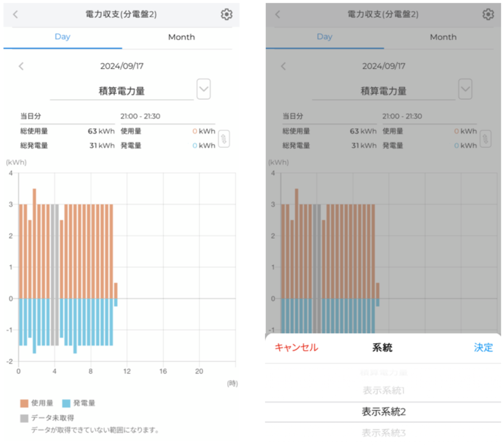Expand 積算電力量 dropdown chevron on right screen
This screenshot has height=445, width=504.
pyautogui.click(x=465, y=89)
